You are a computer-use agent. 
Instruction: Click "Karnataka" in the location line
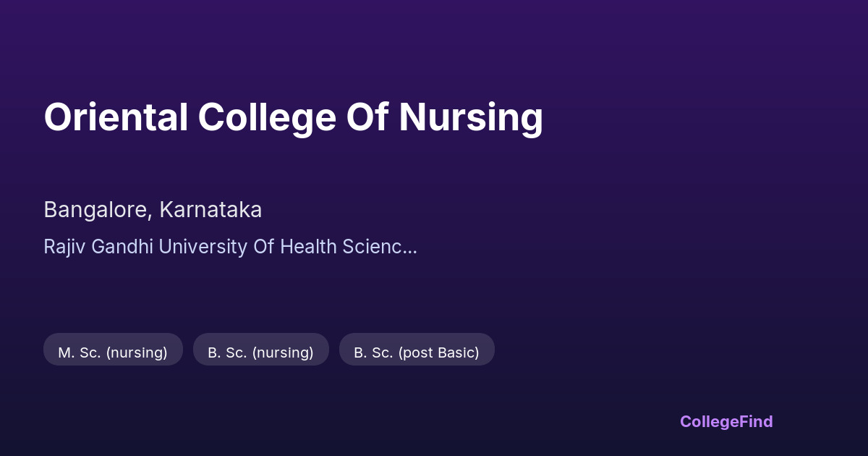click(x=210, y=210)
